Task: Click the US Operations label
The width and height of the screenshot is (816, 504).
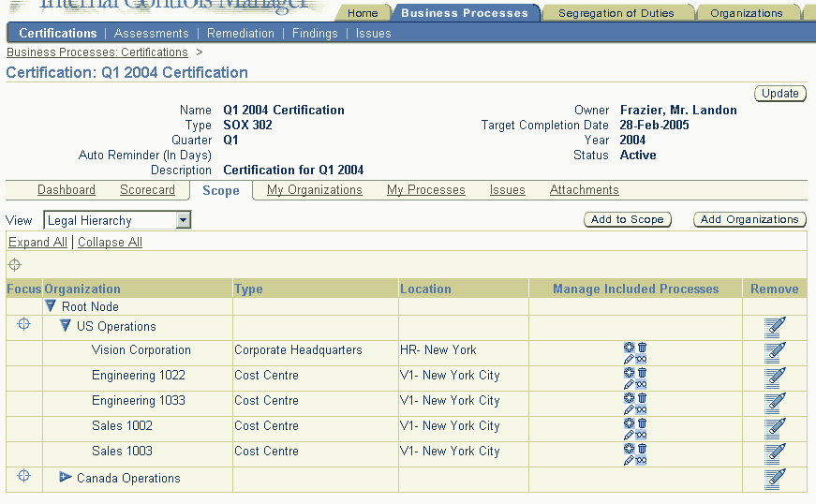Action: pos(116,327)
